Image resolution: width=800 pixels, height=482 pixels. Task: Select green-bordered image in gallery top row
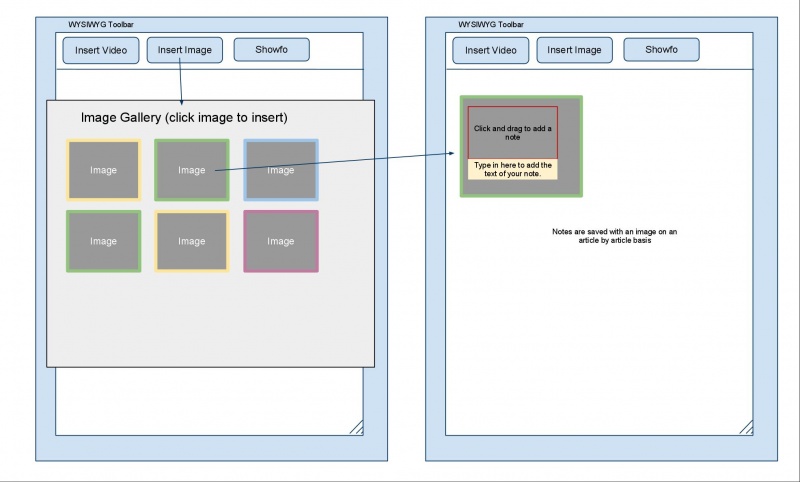click(x=192, y=170)
